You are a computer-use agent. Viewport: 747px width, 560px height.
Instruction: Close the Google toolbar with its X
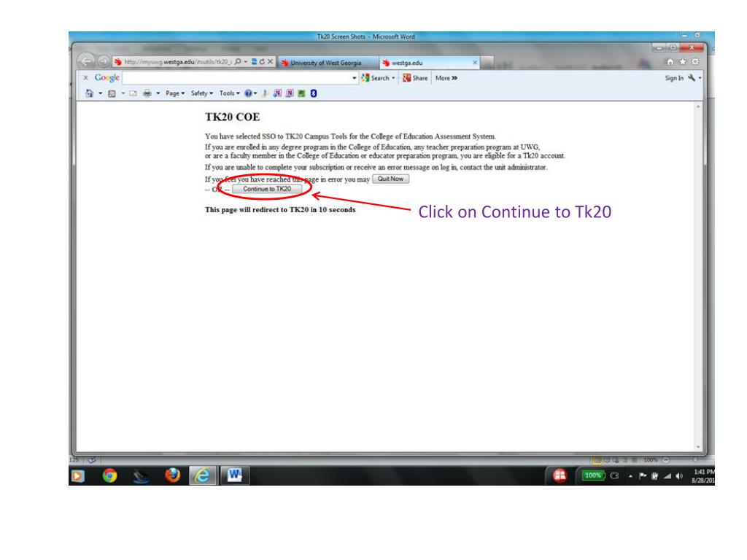pos(86,77)
